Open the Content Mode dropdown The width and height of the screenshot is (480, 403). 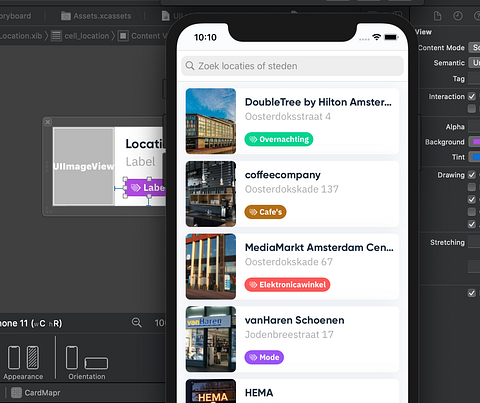[x=474, y=48]
